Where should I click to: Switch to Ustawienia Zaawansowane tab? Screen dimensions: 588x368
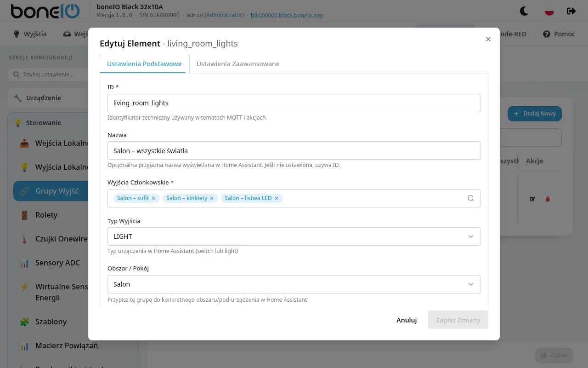point(238,64)
